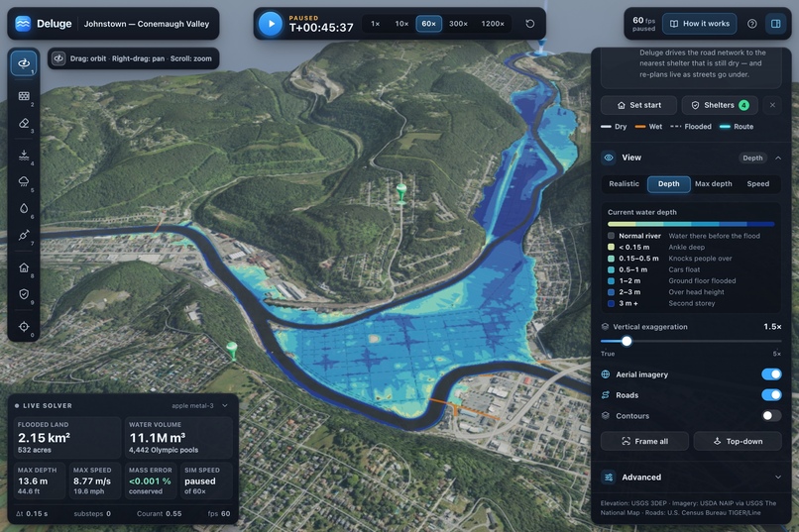
Task: Turn off Roads toggle
Action: click(771, 395)
